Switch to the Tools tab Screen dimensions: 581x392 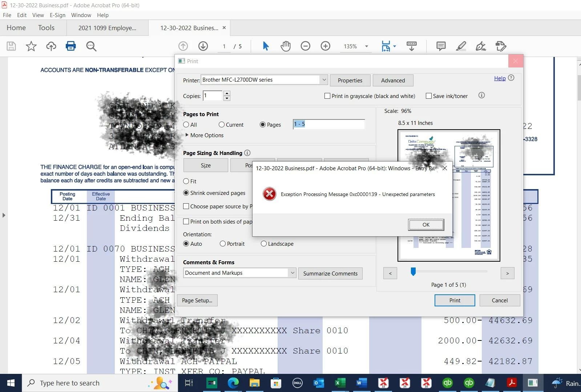[x=46, y=28]
